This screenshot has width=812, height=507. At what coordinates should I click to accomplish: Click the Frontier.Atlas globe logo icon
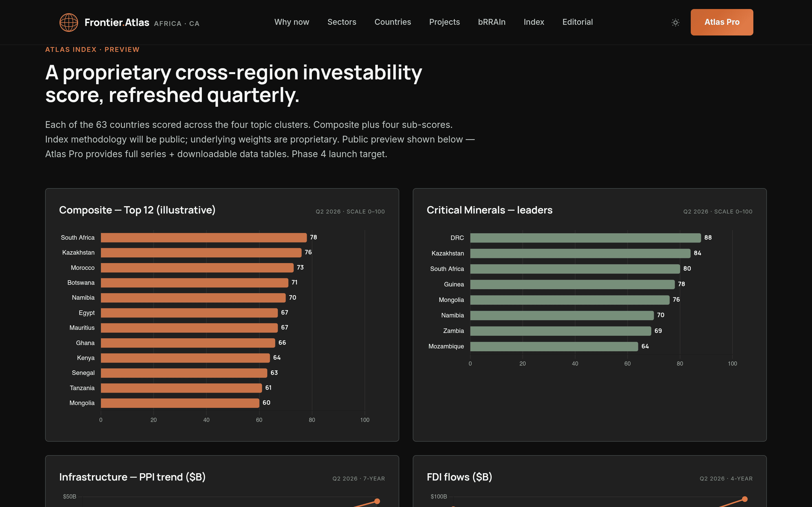click(x=69, y=23)
